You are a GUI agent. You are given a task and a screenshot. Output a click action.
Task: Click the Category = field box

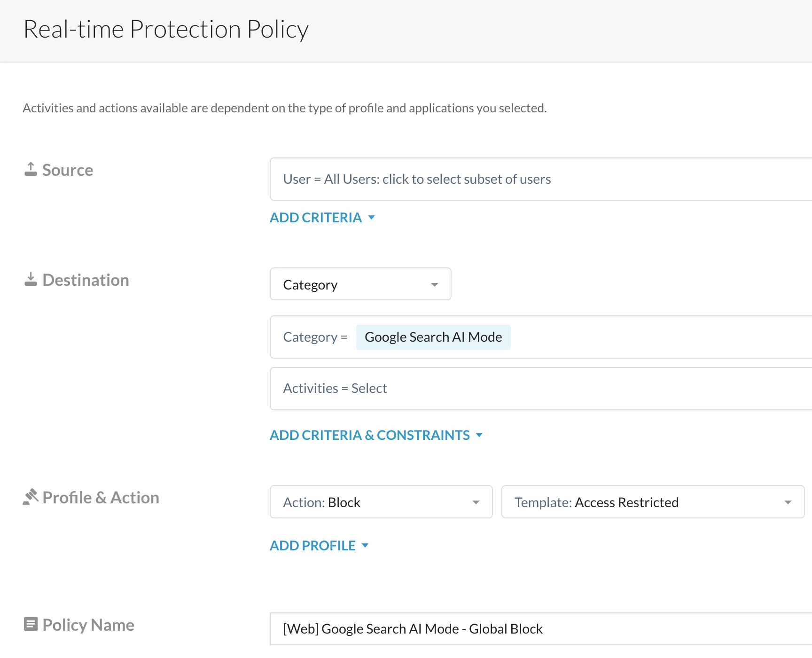tap(658, 337)
